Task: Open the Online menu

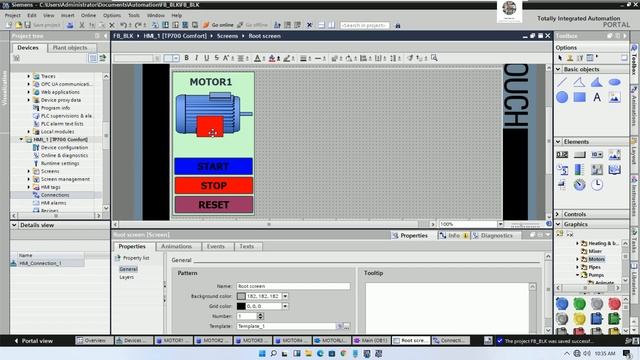Action: 88,15
